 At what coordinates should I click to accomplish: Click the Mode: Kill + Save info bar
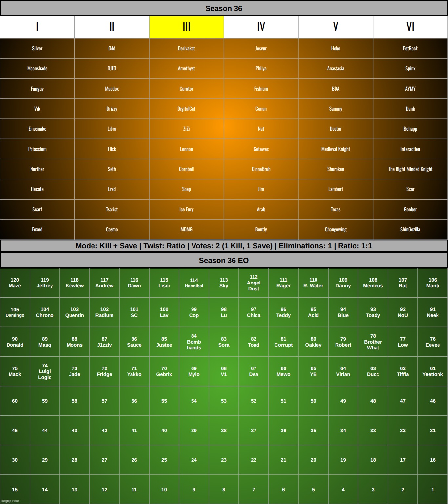[x=224, y=246]
